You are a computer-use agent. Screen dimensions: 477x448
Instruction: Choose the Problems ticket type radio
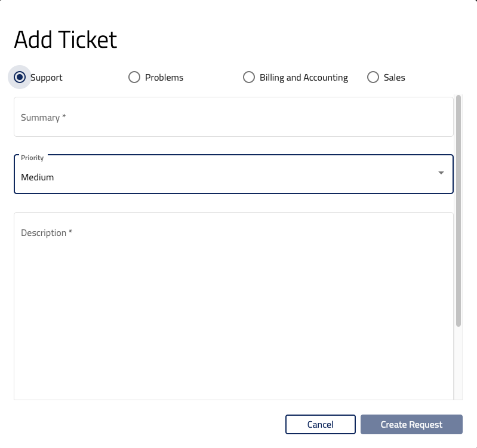[x=134, y=77]
